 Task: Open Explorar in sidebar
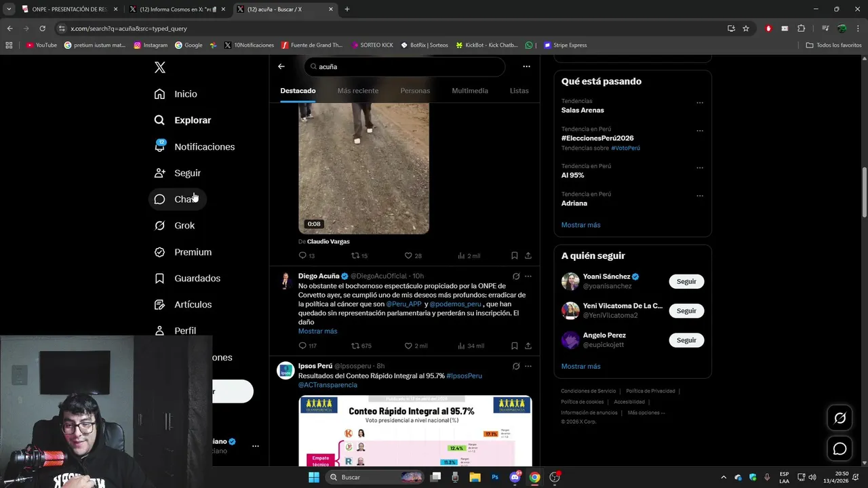click(182, 120)
